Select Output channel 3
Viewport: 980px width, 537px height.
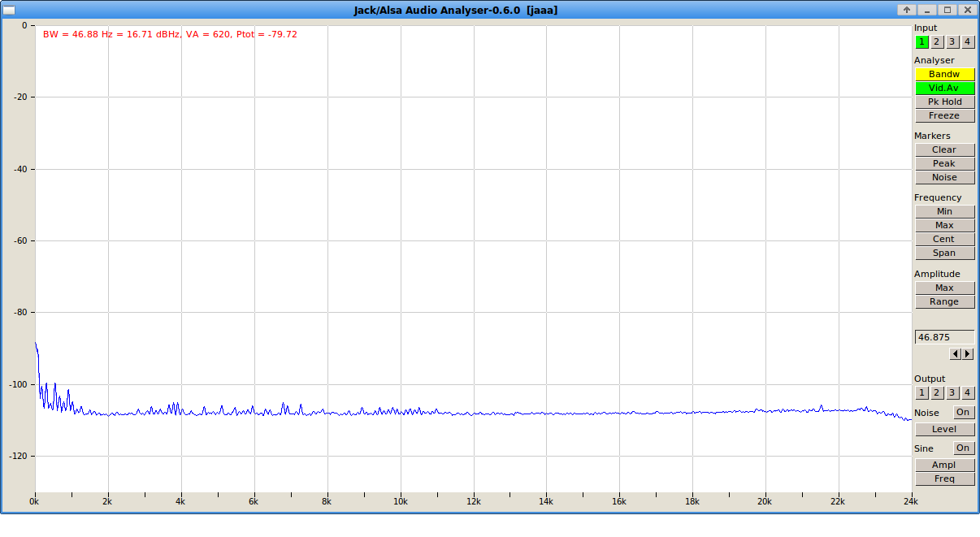click(952, 392)
